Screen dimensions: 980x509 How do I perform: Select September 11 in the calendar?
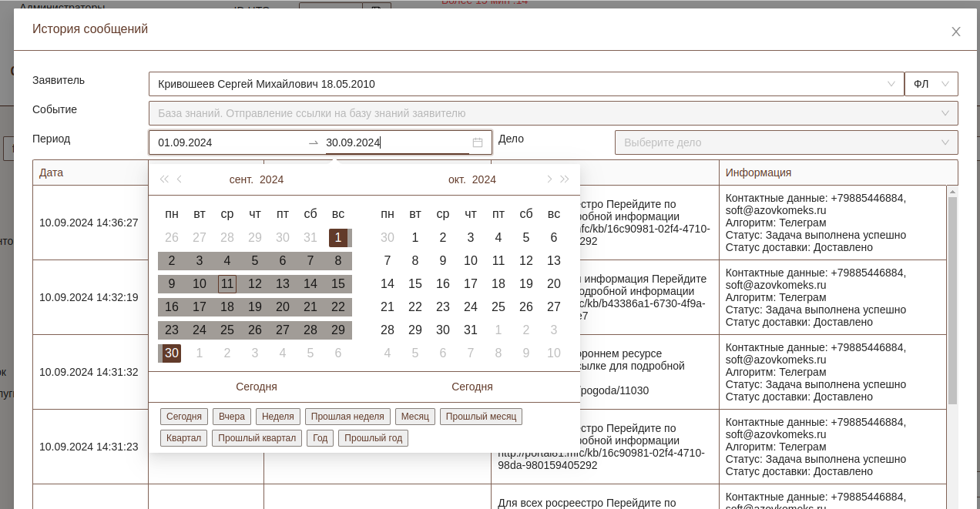click(227, 283)
